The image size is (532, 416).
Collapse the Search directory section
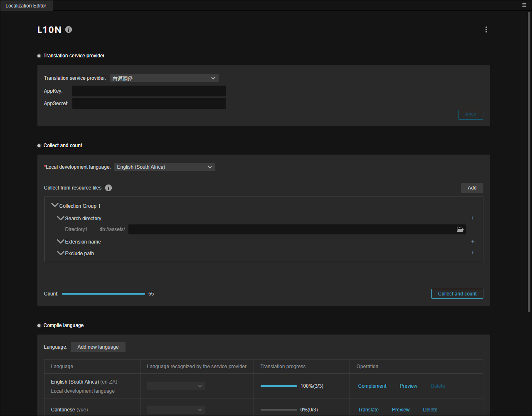pos(60,218)
